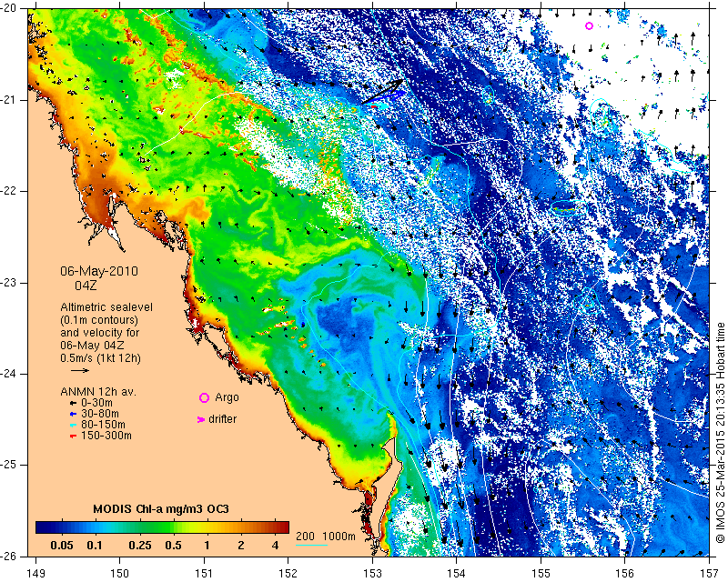Image resolution: width=728 pixels, height=582 pixels.
Task: Click the 'drifter' legend text
Action: [x=222, y=419]
